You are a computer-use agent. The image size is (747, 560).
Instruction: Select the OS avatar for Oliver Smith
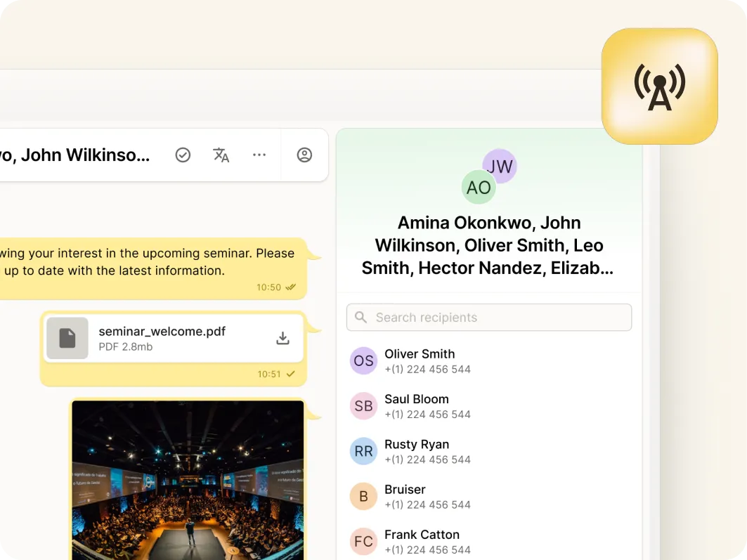pos(363,361)
